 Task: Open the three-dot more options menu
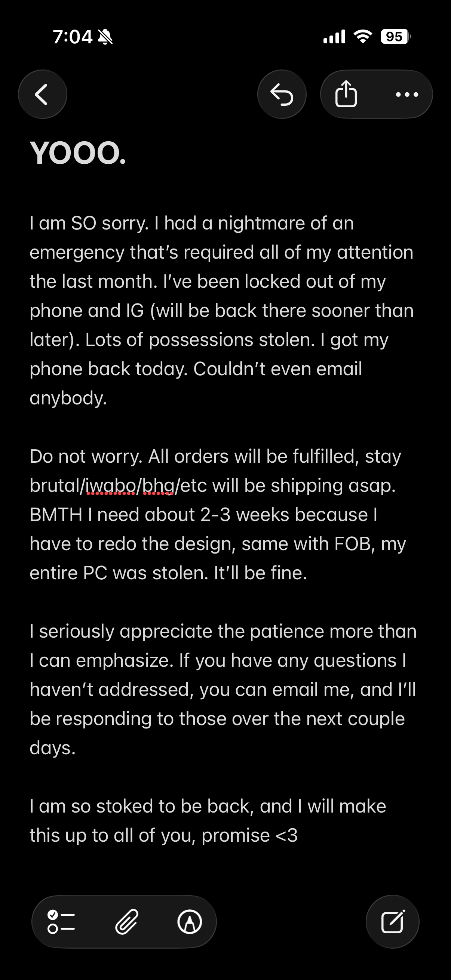407,94
